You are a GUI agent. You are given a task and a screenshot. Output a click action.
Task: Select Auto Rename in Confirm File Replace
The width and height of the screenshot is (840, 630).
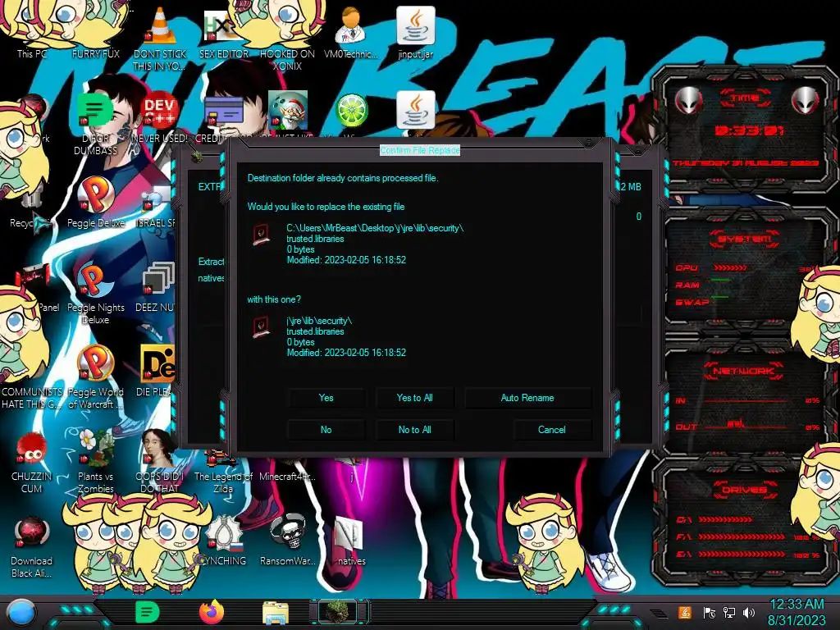point(527,398)
